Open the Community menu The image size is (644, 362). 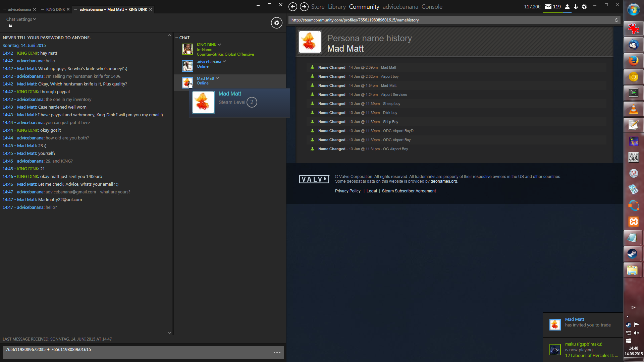[364, 7]
